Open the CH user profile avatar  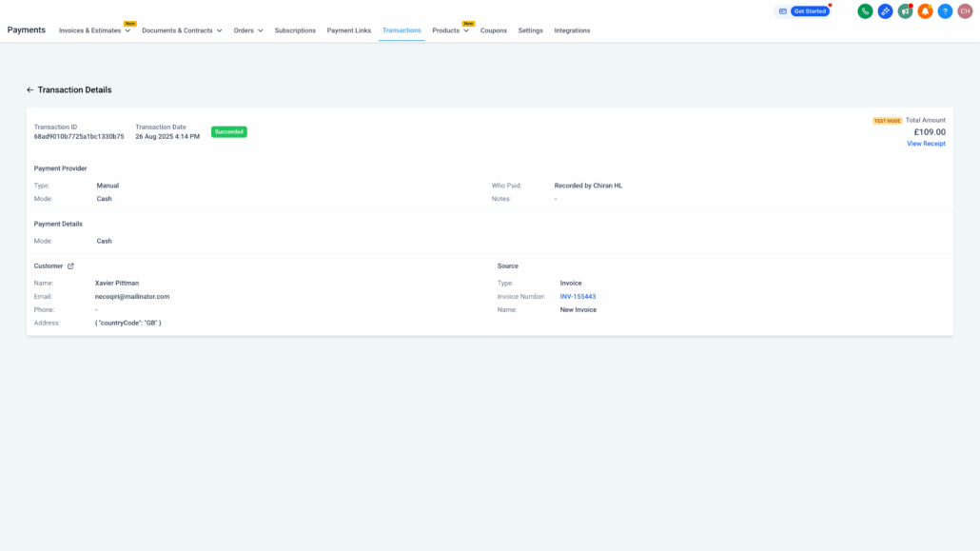(965, 11)
